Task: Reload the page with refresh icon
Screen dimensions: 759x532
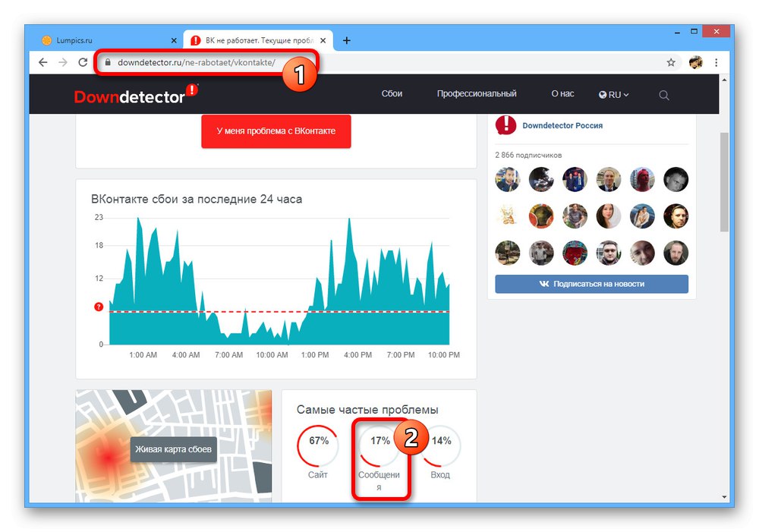Action: tap(83, 62)
